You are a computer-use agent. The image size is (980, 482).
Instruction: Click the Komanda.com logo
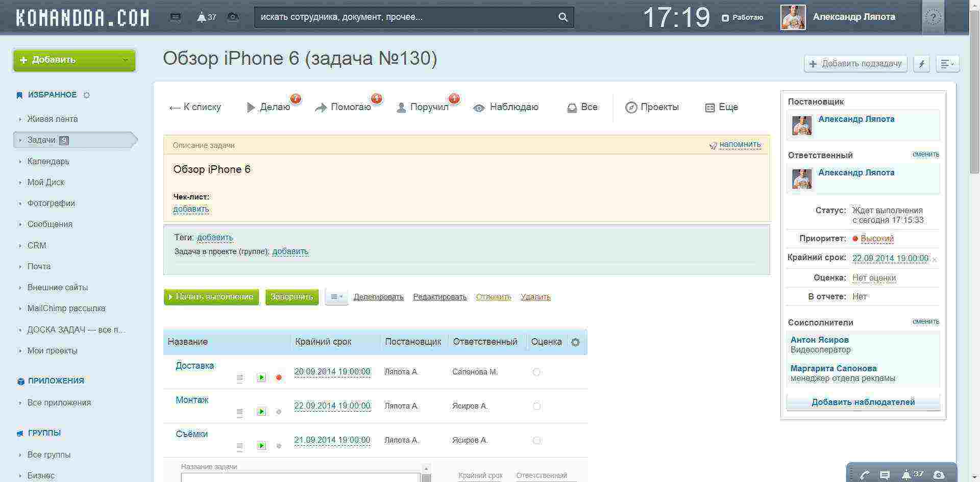[x=83, y=17]
